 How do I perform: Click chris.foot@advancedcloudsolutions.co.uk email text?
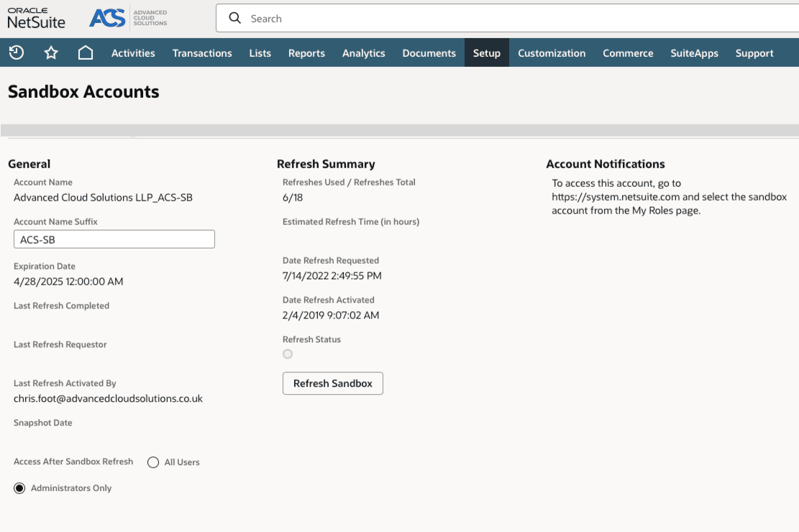point(108,398)
